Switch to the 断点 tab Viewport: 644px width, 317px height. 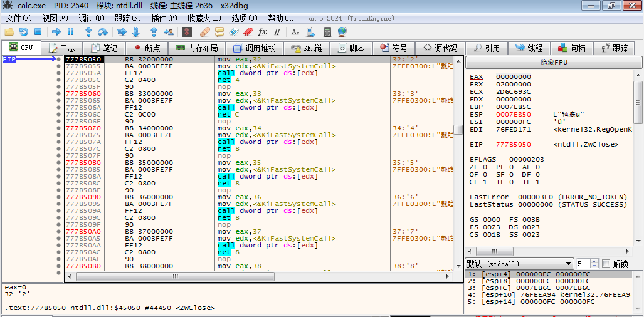[x=147, y=48]
